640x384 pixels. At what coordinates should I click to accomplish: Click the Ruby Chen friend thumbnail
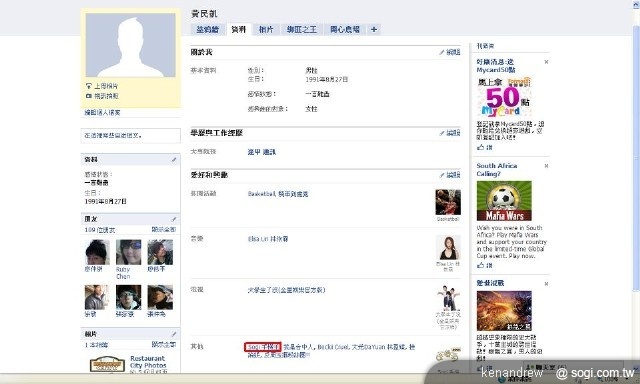click(129, 252)
